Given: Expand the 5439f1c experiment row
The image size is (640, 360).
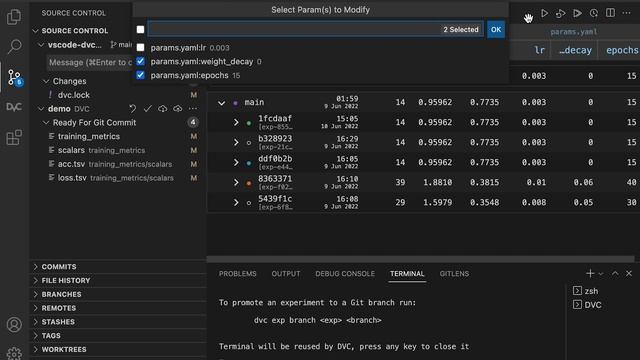Looking at the screenshot, I should 236,202.
